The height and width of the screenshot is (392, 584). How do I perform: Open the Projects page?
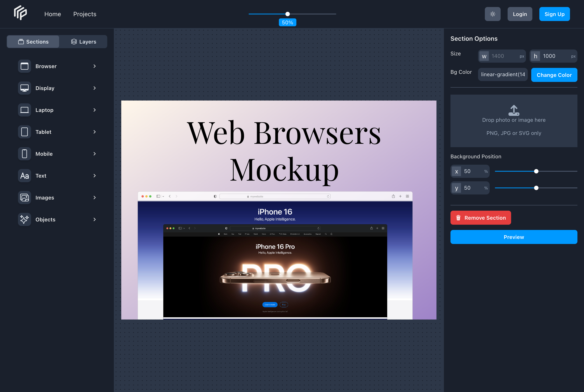(85, 14)
